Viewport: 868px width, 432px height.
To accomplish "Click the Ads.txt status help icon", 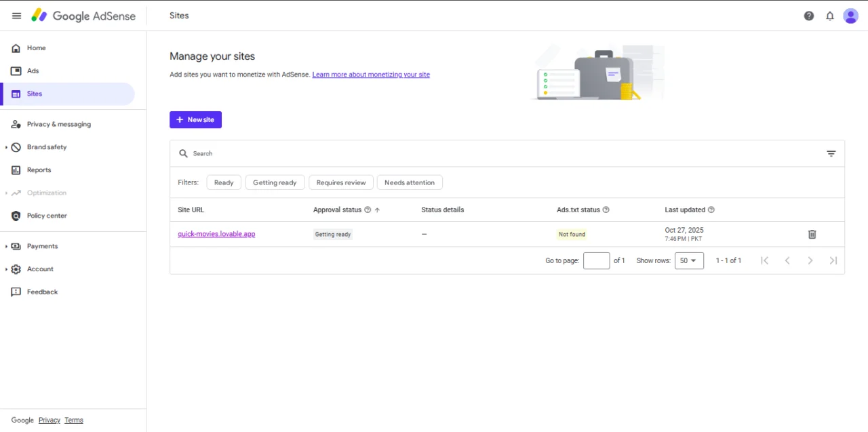I will tap(606, 210).
